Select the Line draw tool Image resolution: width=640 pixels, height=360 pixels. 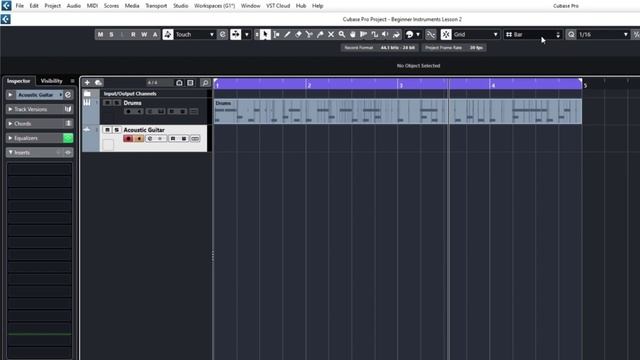coord(374,35)
